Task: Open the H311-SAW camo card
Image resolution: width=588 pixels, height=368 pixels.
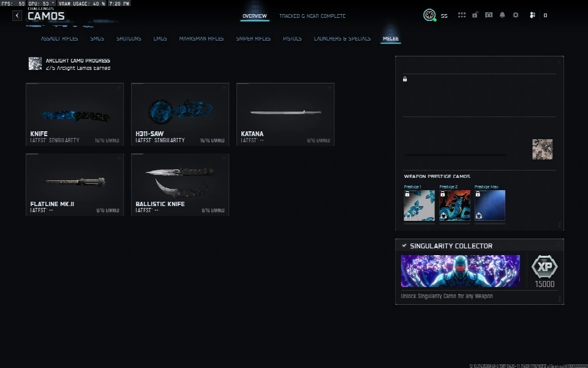Action: pyautogui.click(x=180, y=114)
